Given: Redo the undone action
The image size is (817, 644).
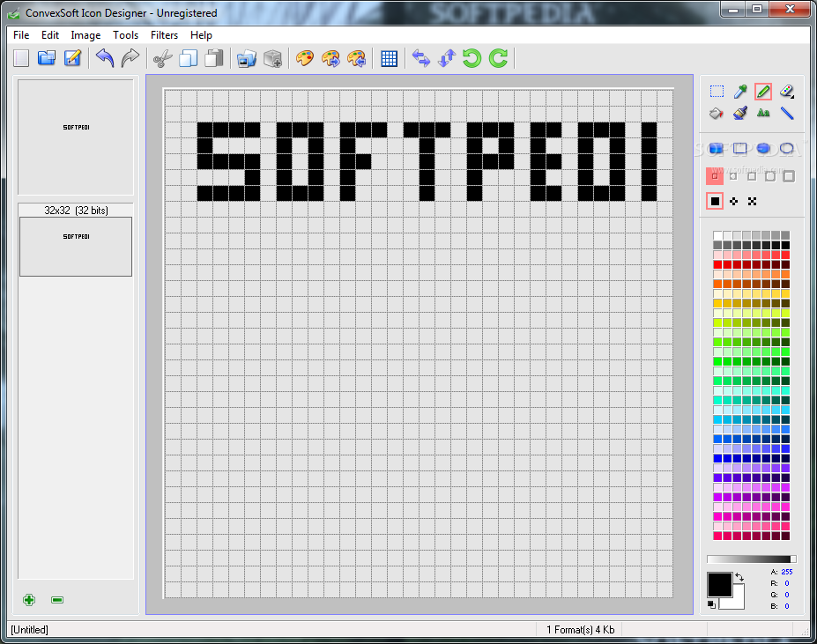Looking at the screenshot, I should coord(130,58).
